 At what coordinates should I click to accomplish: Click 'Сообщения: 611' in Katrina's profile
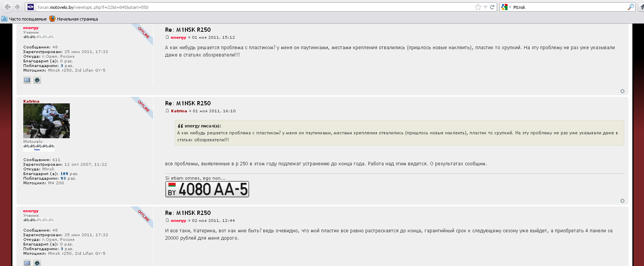point(42,160)
